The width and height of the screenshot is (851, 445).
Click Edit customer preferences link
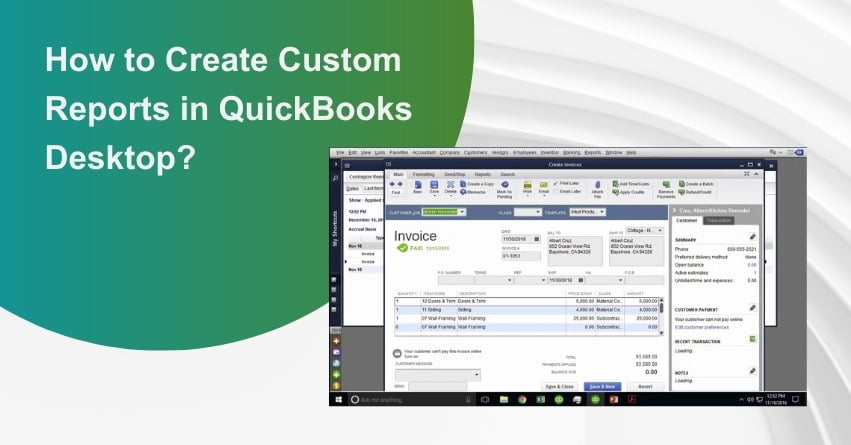tap(702, 327)
